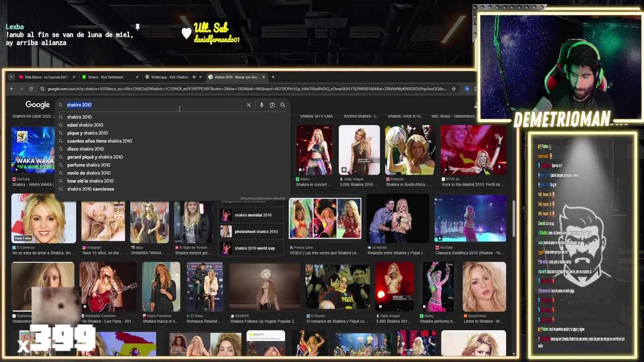Select suggestion 'perfume shakira 2010'
Viewport: 644px width, 362px height.
coord(171,165)
